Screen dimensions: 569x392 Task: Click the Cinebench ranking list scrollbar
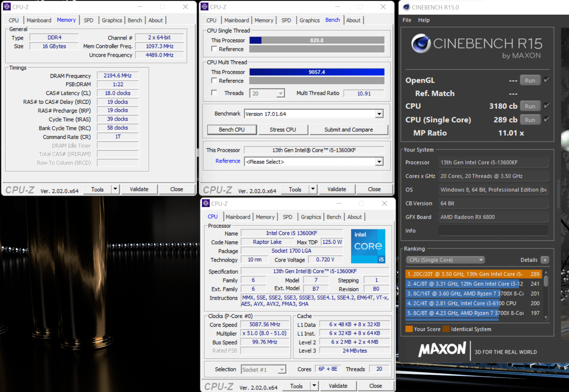click(546, 294)
